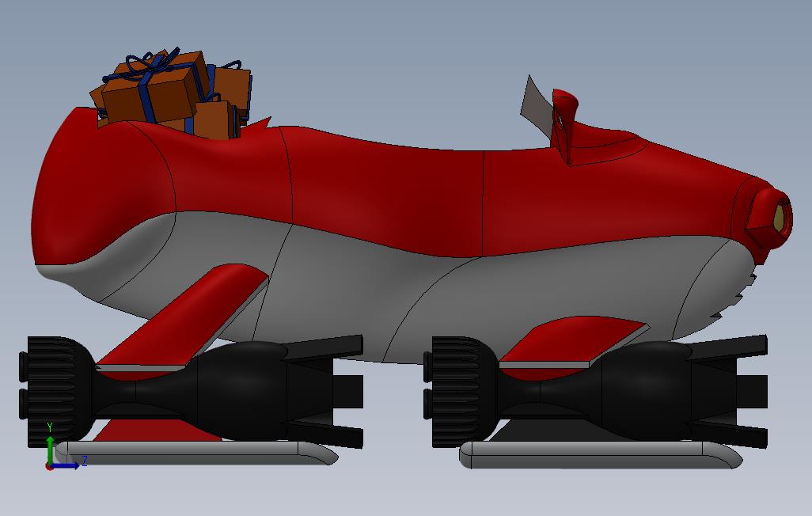Select the front gray ski runner
The image size is (812, 516).
tap(601, 455)
